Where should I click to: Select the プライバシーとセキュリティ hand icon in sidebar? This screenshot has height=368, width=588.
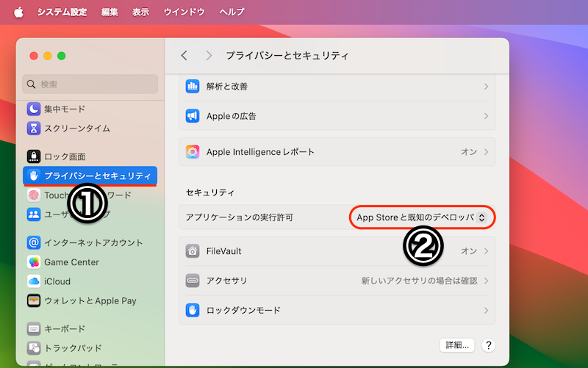tap(34, 176)
